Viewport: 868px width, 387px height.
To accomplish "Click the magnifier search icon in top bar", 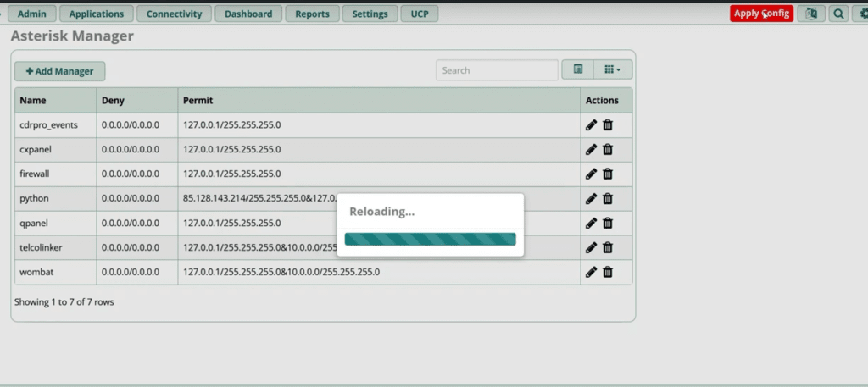I will pos(838,14).
